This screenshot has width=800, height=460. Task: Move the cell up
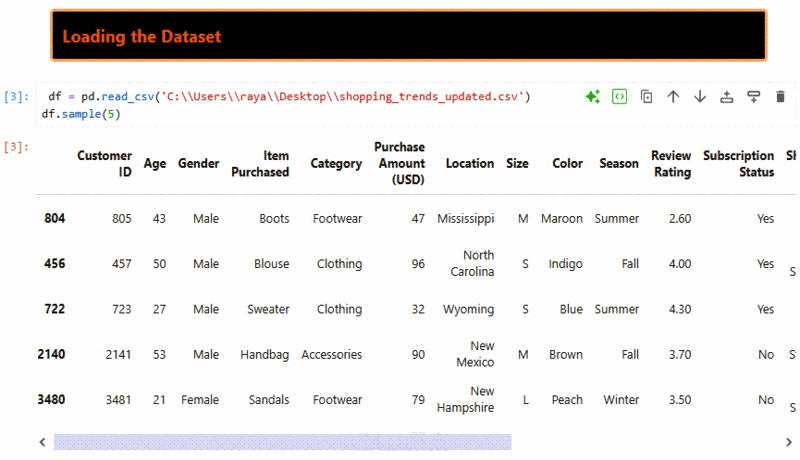click(x=673, y=97)
